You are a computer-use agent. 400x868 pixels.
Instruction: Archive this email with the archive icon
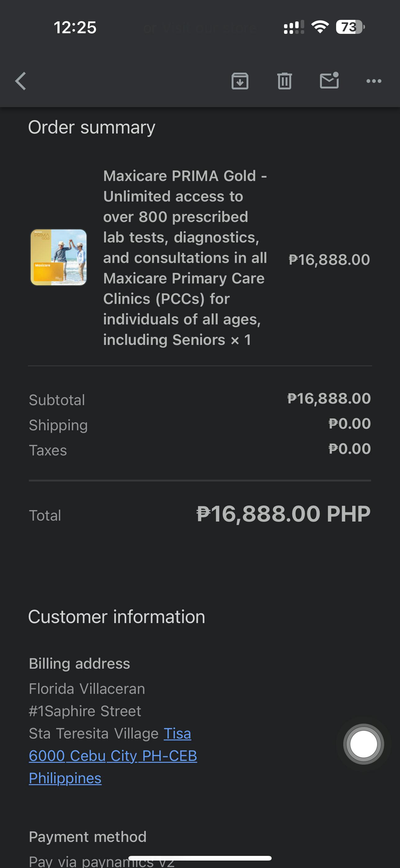[x=240, y=81]
